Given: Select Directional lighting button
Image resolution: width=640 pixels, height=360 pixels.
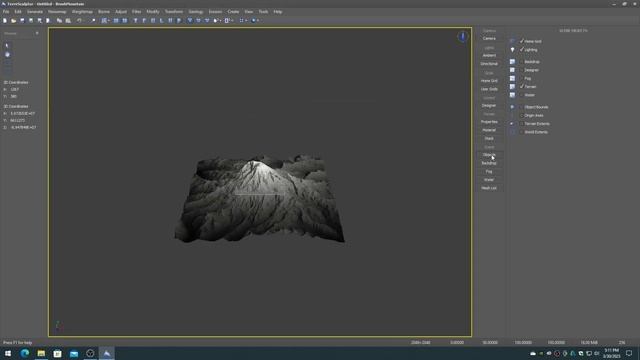Looking at the screenshot, I should pyautogui.click(x=489, y=64).
